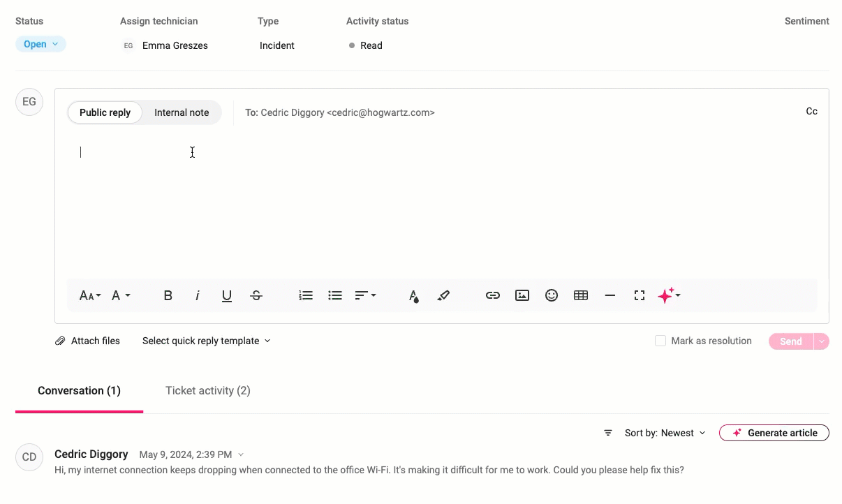Change Sort by: Newest ordering
The image size is (842, 504).
(665, 433)
